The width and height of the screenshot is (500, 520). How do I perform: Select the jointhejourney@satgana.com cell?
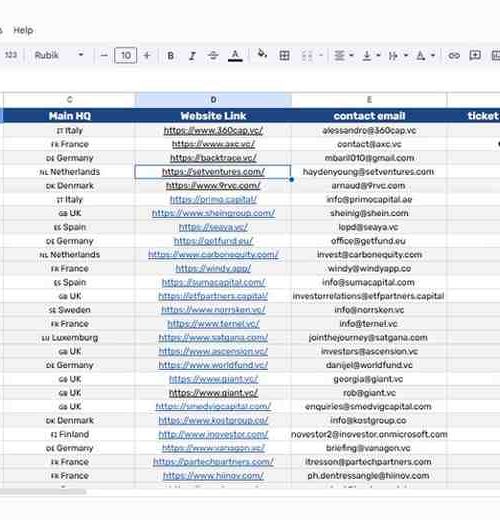(369, 338)
